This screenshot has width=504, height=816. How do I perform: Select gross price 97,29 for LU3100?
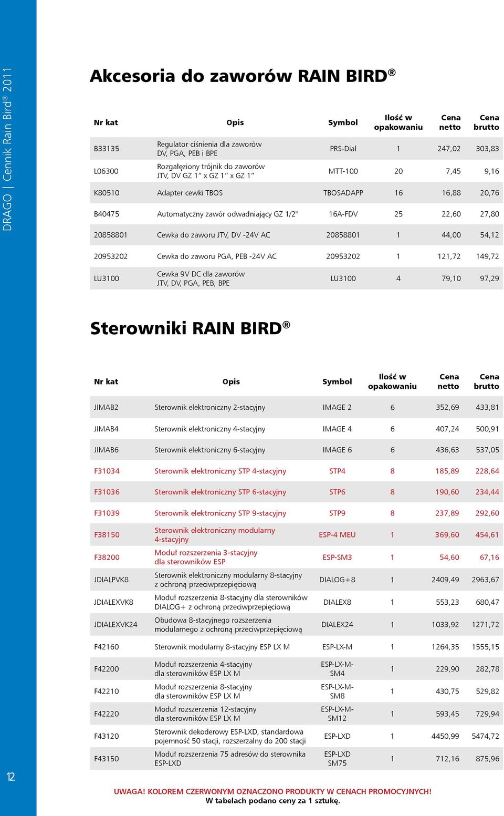tap(489, 278)
